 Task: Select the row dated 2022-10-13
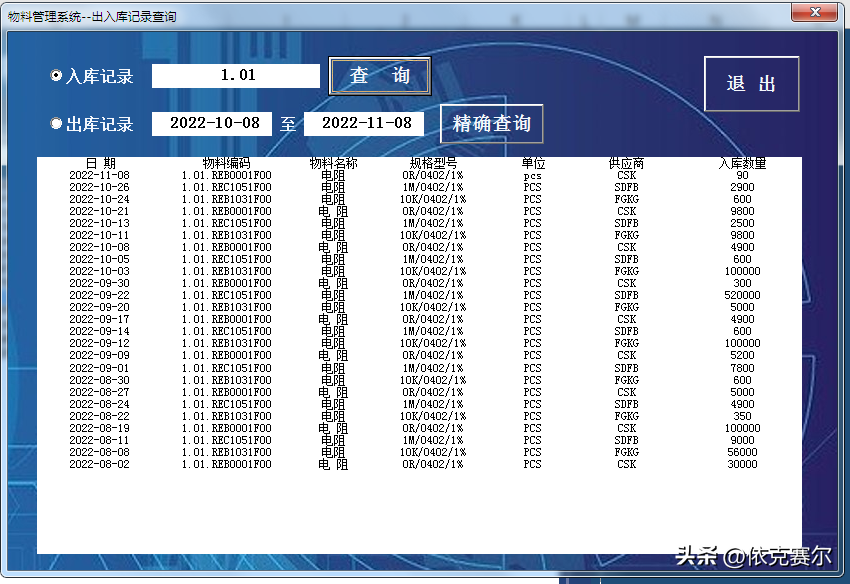tap(420, 223)
